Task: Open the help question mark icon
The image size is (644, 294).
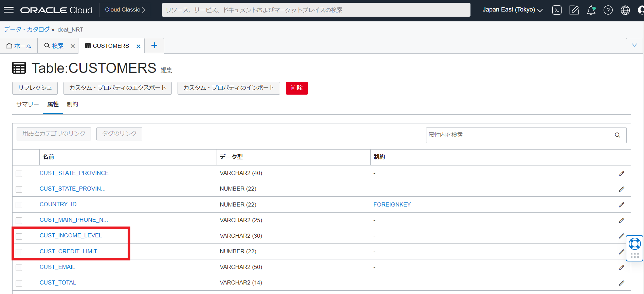Action: (x=608, y=10)
